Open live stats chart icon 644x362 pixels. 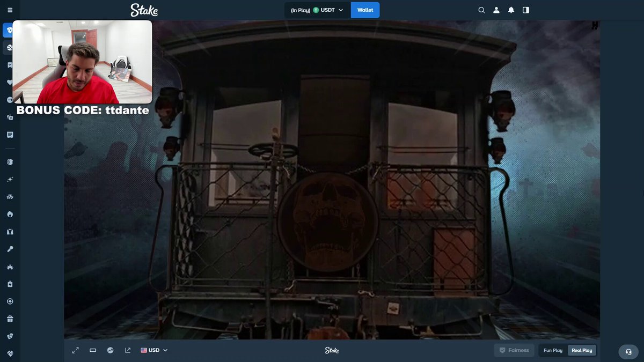click(110, 350)
